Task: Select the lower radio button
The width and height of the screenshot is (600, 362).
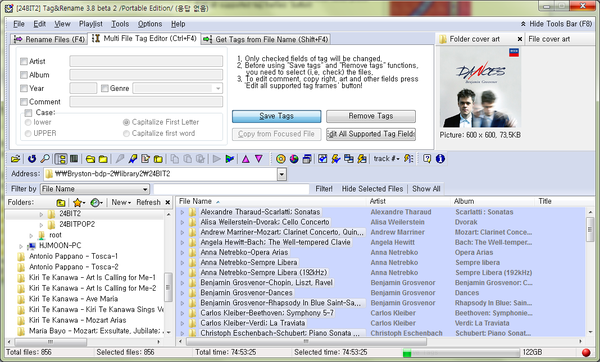Action: tap(28, 122)
